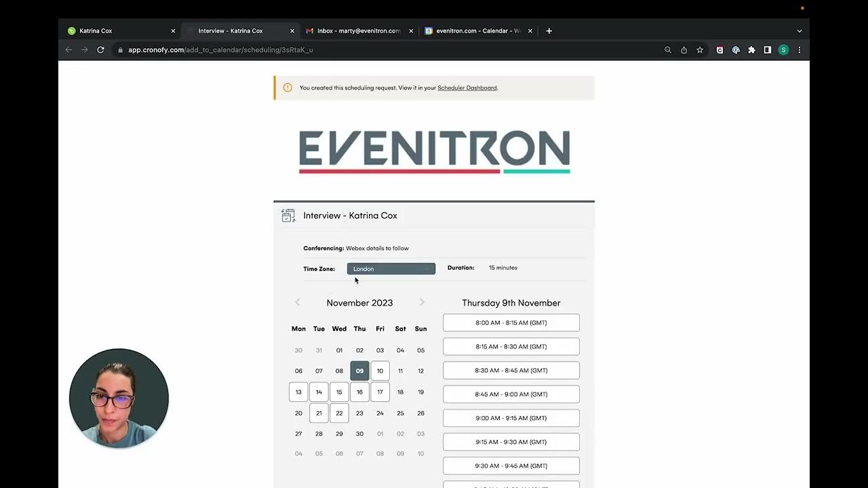This screenshot has width=868, height=488.
Task: Click the Thursday 9th November heading
Action: tap(511, 303)
